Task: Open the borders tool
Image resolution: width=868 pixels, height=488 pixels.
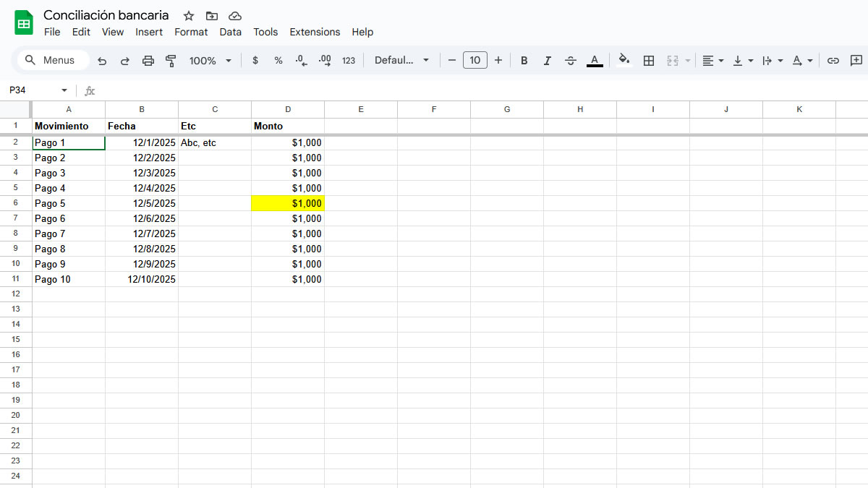Action: tap(649, 61)
